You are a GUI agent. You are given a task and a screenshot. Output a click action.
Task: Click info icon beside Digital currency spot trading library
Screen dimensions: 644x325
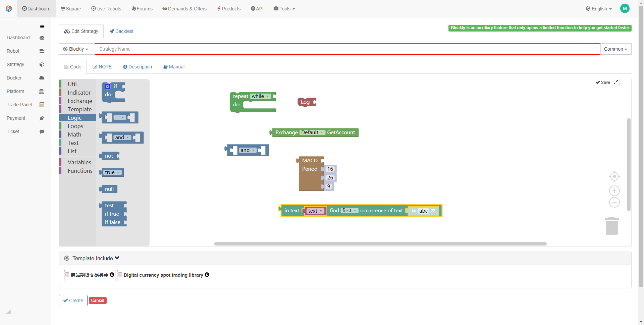[207, 275]
